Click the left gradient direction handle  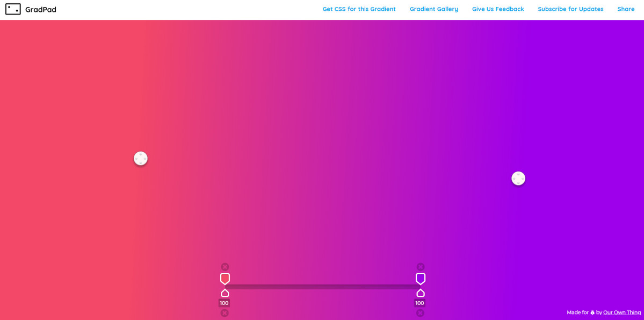coord(141,159)
